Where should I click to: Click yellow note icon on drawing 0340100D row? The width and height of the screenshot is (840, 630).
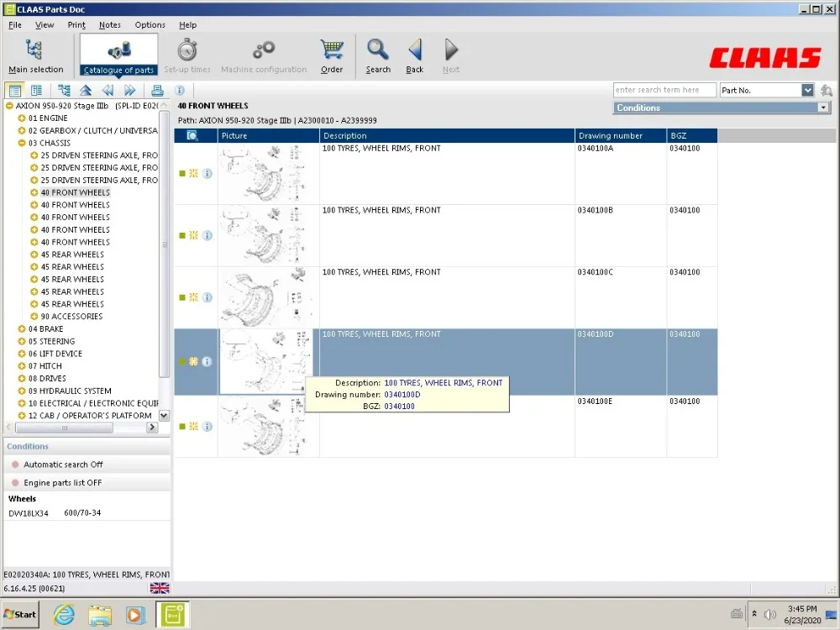(x=193, y=361)
